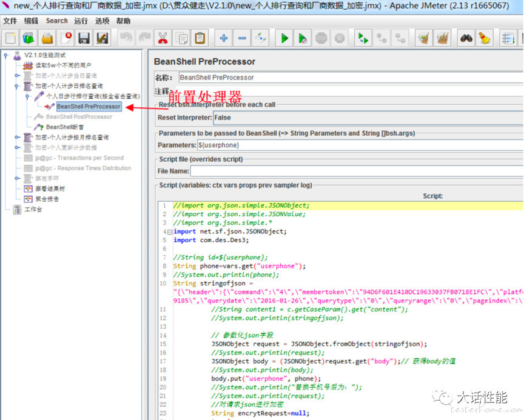This screenshot has height=420, width=524.
Task: Expand the 加密-个人更新计步数据 node toggle
Action: [16, 147]
